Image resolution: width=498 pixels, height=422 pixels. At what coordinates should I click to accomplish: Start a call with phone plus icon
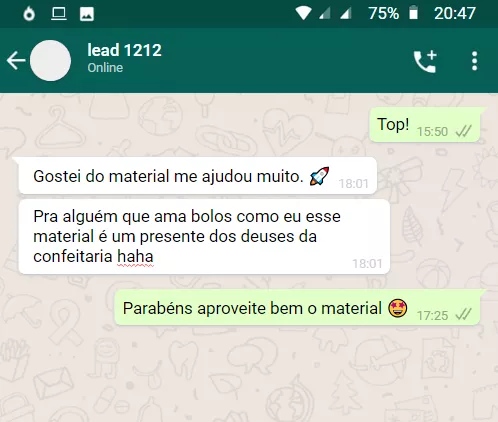[x=425, y=61]
